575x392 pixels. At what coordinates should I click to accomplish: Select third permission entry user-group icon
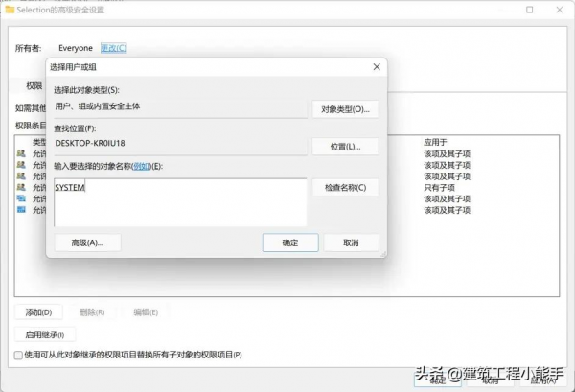click(x=21, y=176)
